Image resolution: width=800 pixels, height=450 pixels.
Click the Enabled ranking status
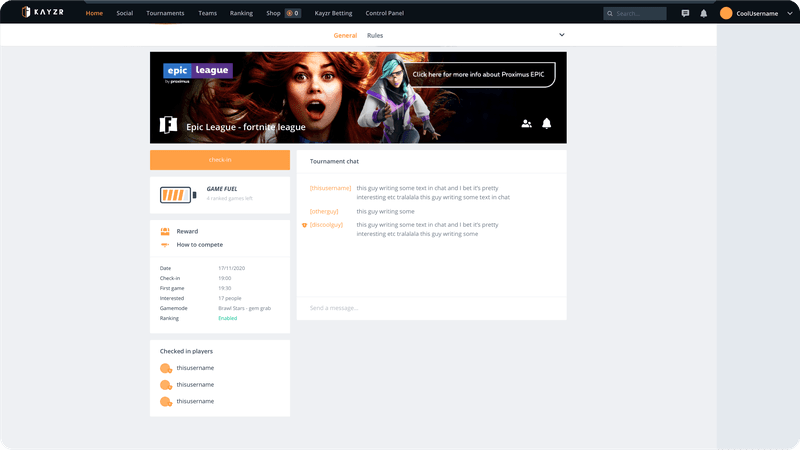point(228,318)
